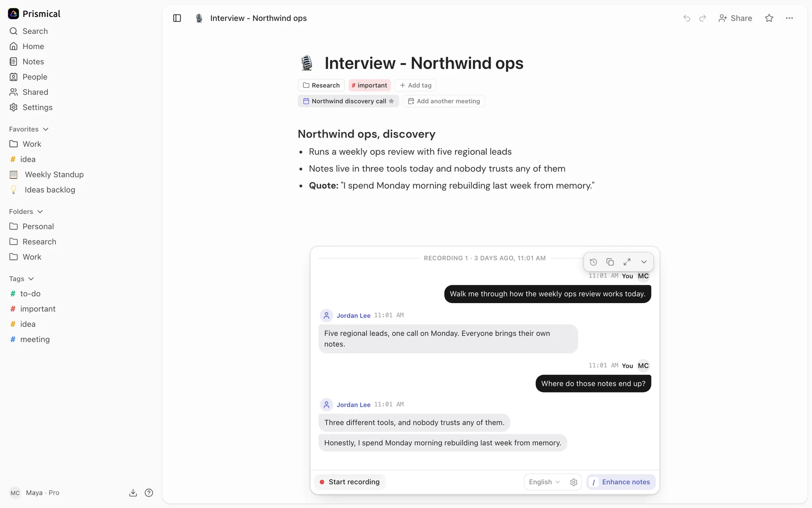
Task: Click the redo arrow icon
Action: pyautogui.click(x=702, y=18)
